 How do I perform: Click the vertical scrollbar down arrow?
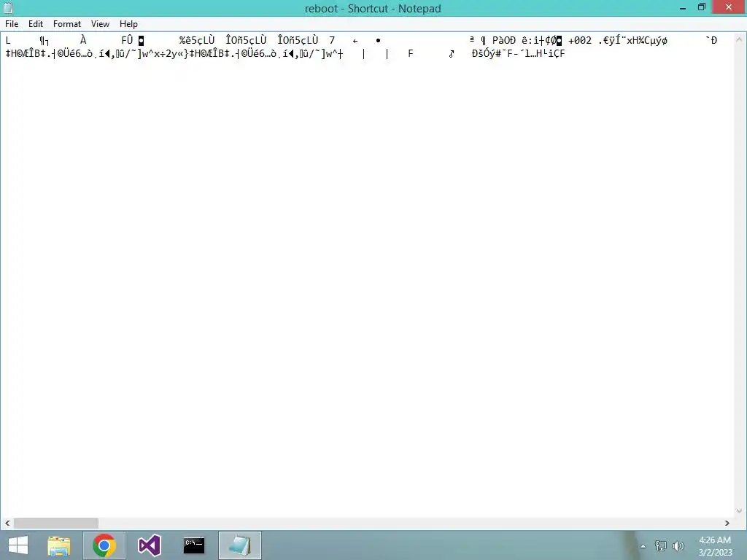click(740, 511)
